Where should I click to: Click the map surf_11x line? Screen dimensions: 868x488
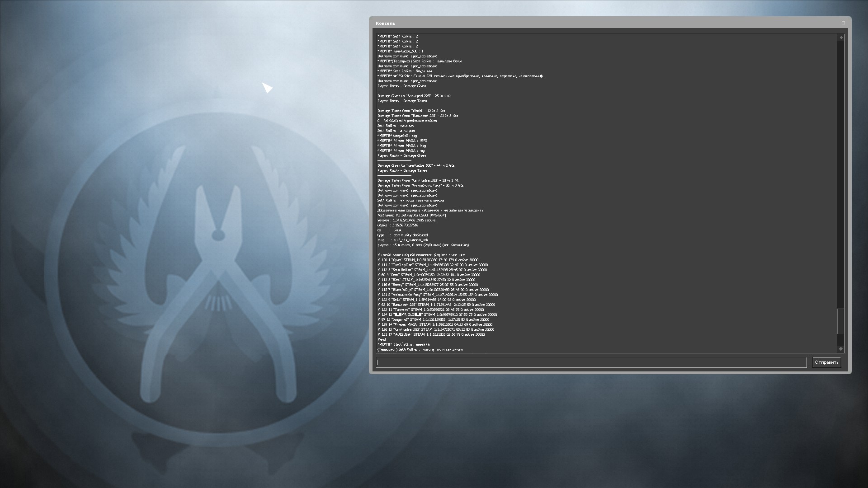[402, 240]
